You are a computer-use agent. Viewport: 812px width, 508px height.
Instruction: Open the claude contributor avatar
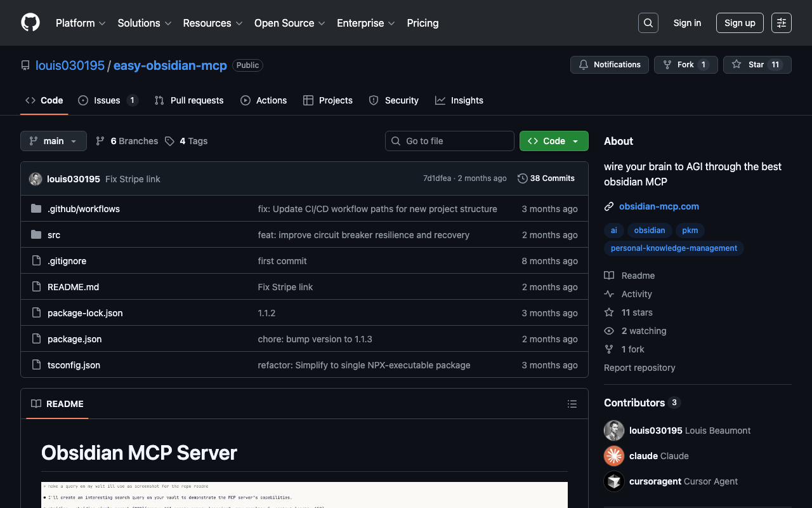pyautogui.click(x=613, y=456)
